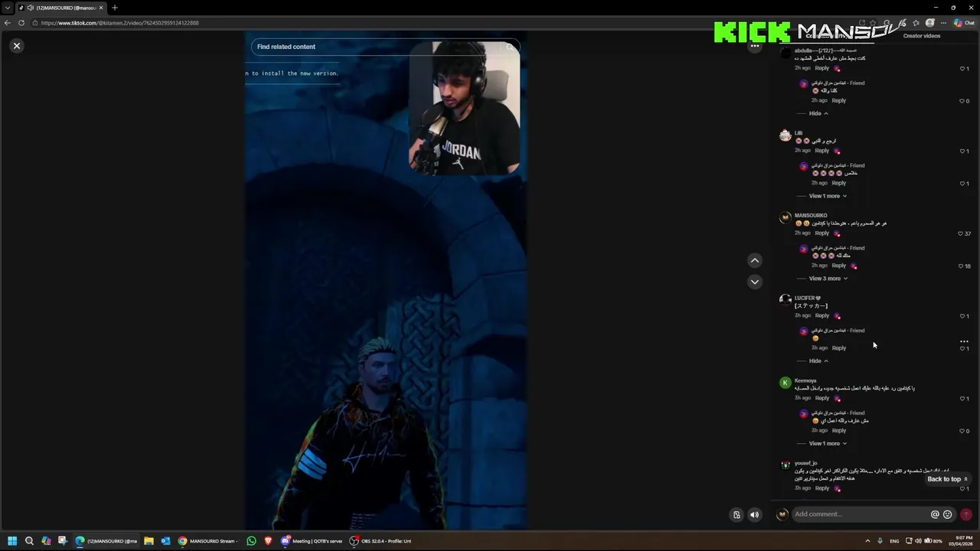Open Brave browser from the taskbar

click(268, 541)
